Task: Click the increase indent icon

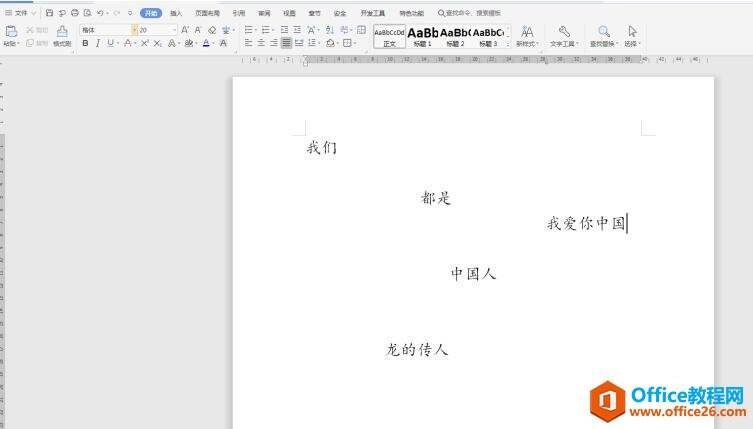Action: click(x=297, y=30)
